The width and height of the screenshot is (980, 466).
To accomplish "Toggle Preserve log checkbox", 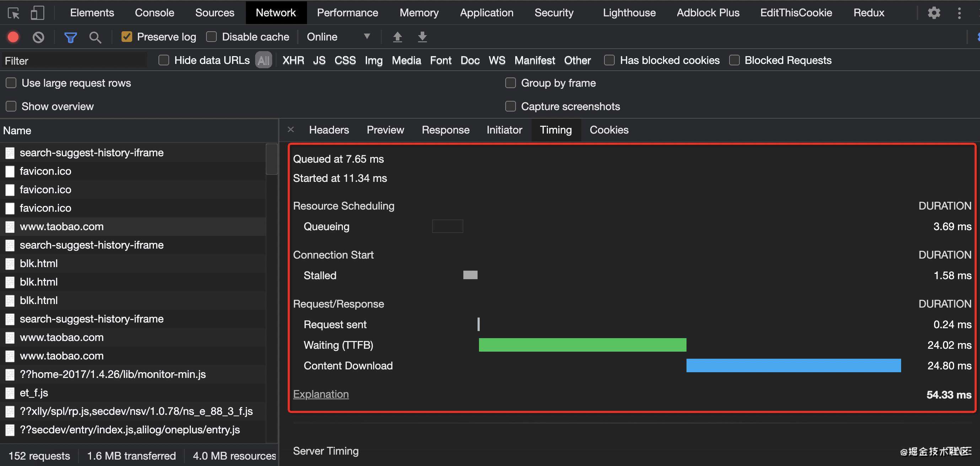I will (127, 37).
